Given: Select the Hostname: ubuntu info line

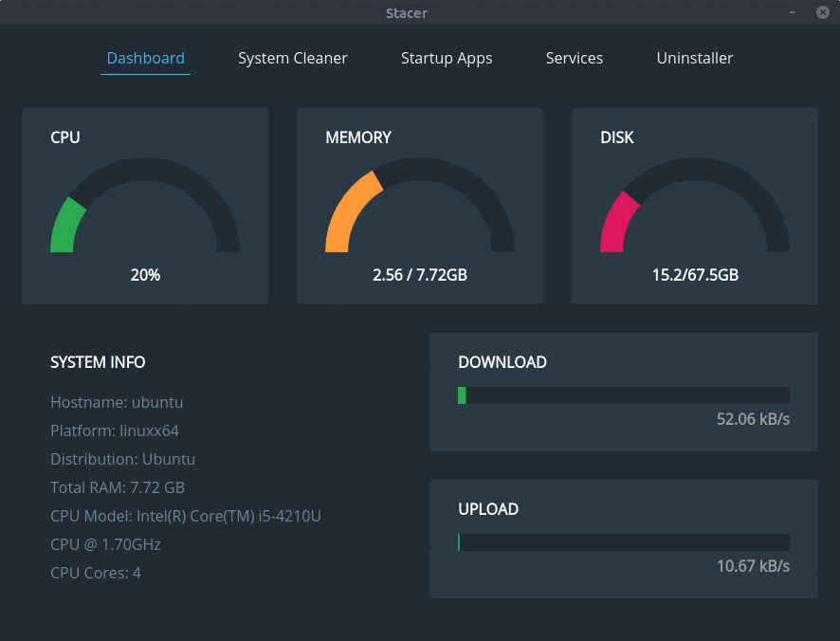Looking at the screenshot, I should [x=117, y=402].
